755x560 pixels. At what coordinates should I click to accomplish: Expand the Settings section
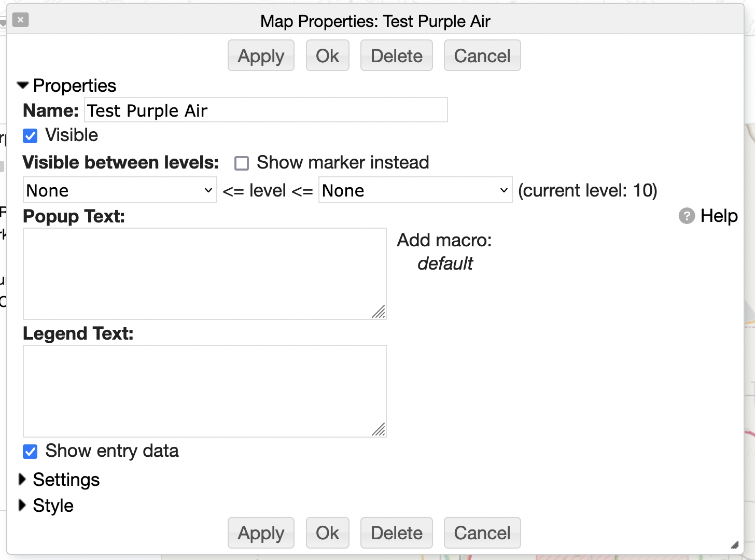pyautogui.click(x=22, y=480)
